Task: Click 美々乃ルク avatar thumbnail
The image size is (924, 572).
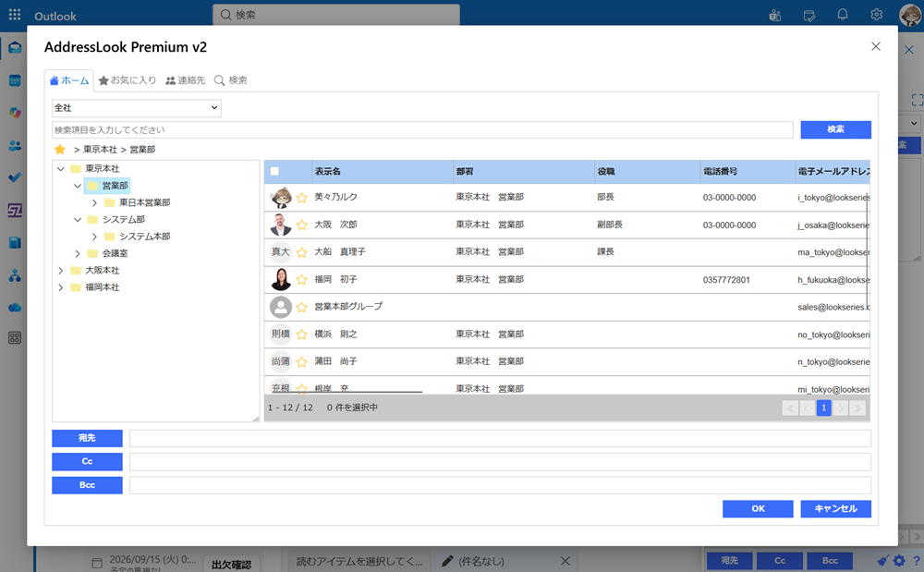Action: [x=281, y=198]
